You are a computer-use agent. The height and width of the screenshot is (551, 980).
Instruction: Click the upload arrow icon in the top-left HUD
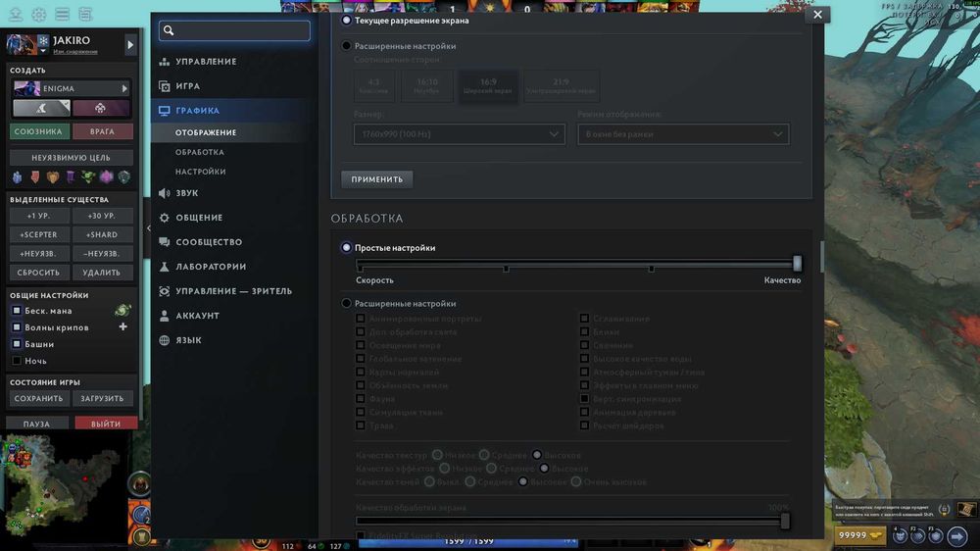click(x=16, y=14)
